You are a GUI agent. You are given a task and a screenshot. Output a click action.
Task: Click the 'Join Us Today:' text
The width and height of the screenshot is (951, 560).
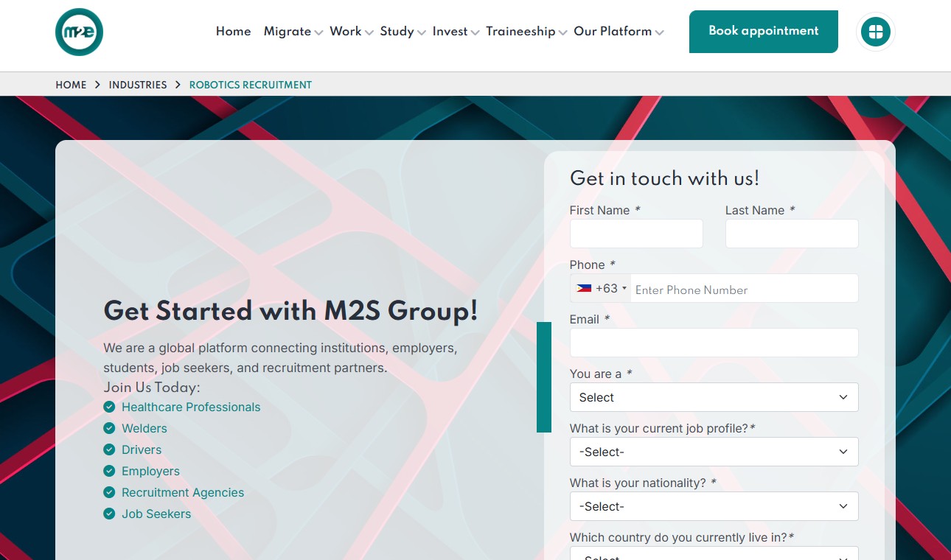[x=152, y=388]
